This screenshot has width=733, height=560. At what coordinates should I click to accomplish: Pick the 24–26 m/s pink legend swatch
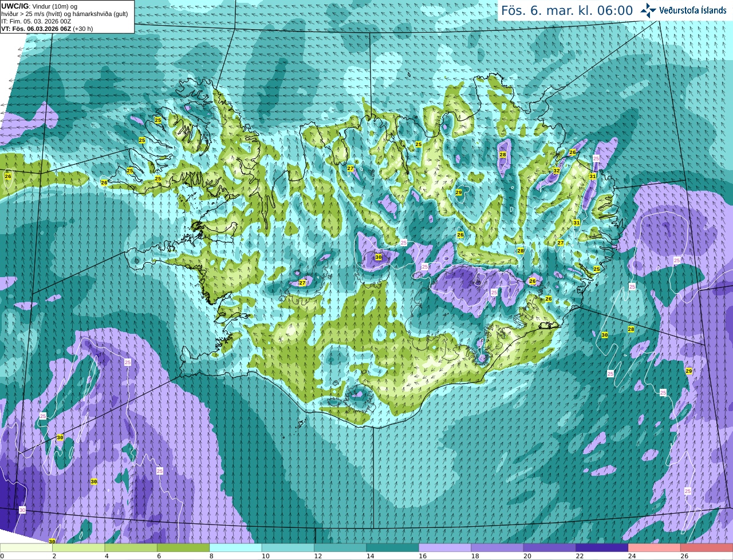(x=655, y=547)
